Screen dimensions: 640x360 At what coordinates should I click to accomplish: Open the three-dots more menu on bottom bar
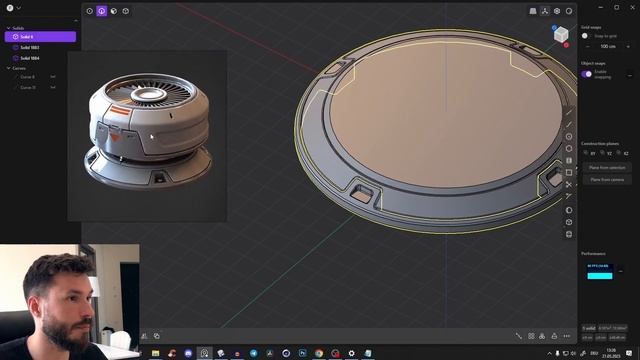(x=567, y=336)
